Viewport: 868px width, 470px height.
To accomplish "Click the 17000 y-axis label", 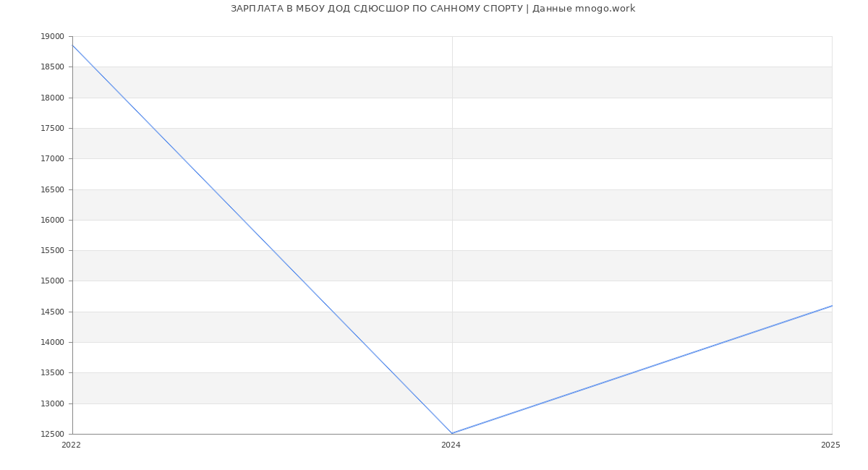I will [x=52, y=159].
